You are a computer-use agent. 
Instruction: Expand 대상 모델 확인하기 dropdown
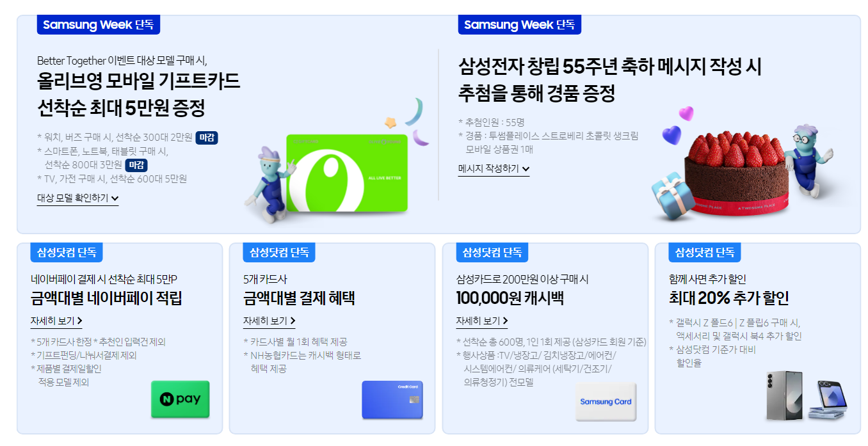coord(77,198)
